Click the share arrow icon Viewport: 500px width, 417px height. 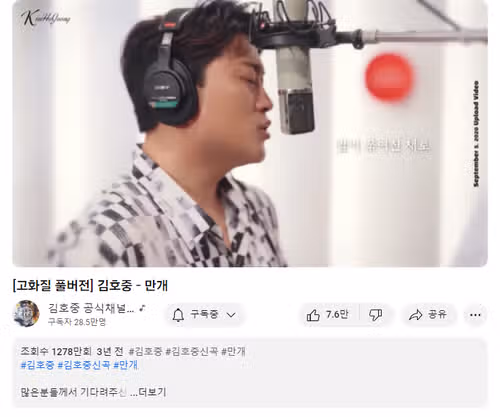click(x=416, y=315)
